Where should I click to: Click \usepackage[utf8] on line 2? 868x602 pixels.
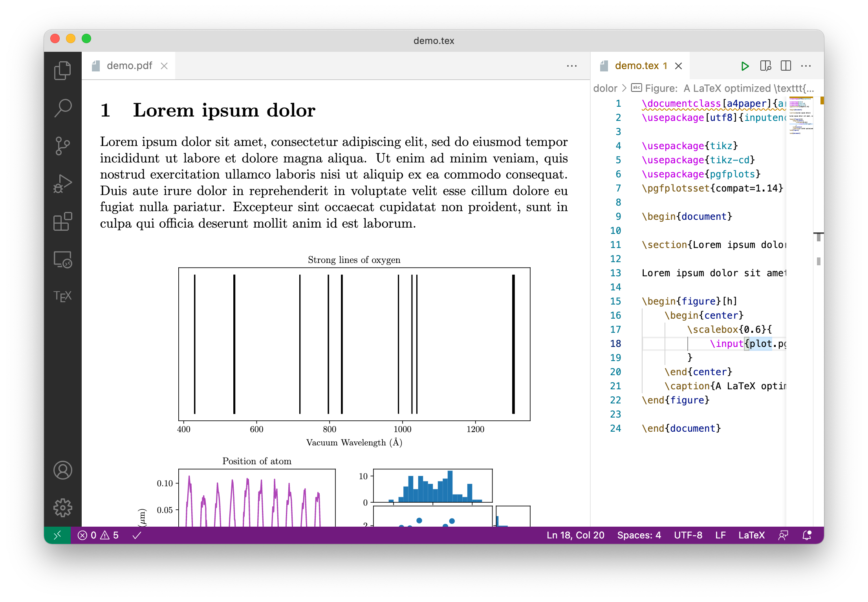(690, 118)
